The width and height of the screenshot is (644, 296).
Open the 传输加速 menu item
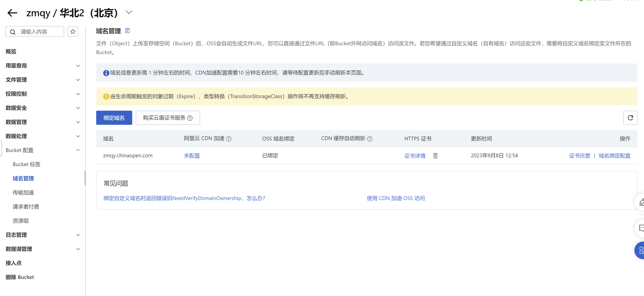pyautogui.click(x=23, y=193)
